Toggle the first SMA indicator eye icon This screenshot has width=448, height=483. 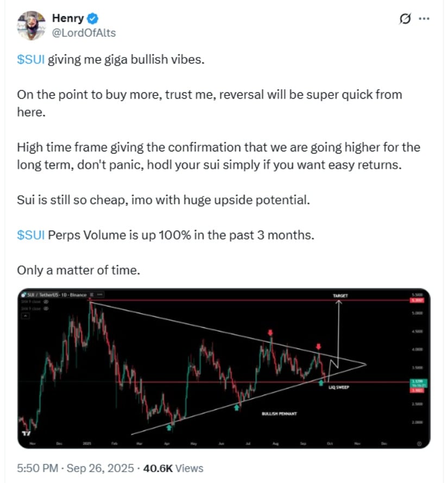(x=46, y=301)
